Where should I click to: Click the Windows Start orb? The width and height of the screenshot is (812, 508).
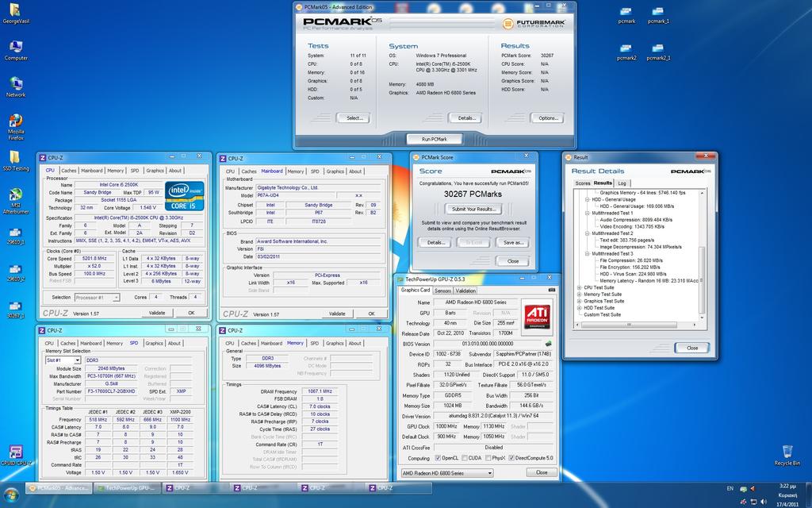[x=11, y=495]
